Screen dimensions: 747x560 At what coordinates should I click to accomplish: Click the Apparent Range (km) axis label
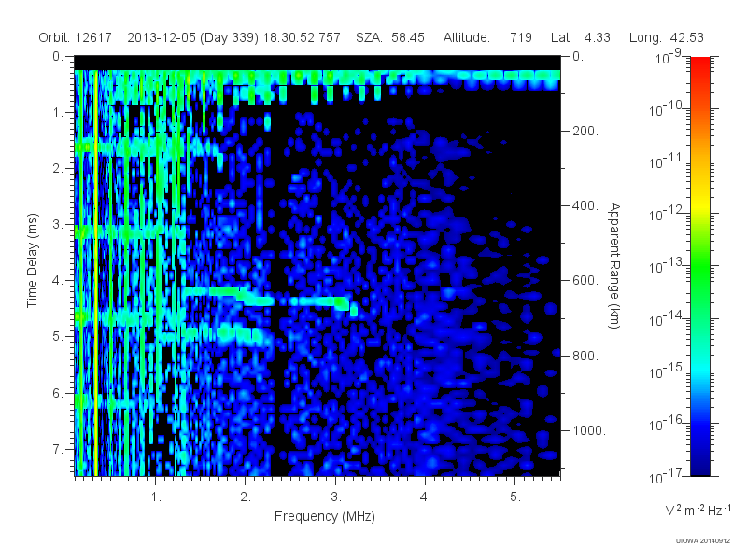pyautogui.click(x=614, y=265)
